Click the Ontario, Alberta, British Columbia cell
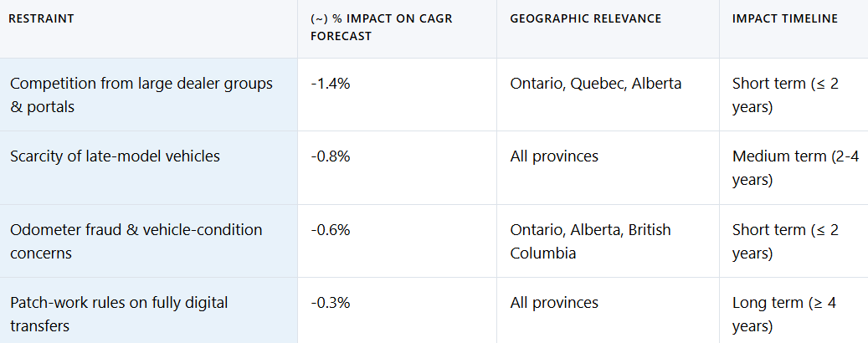This screenshot has height=343, width=868. (590, 241)
